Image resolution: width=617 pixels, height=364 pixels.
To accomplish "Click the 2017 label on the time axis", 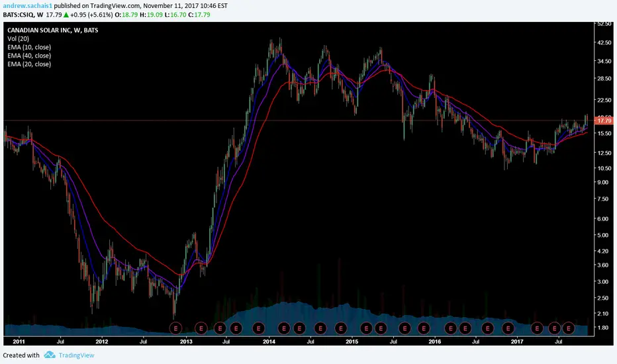I will (517, 341).
